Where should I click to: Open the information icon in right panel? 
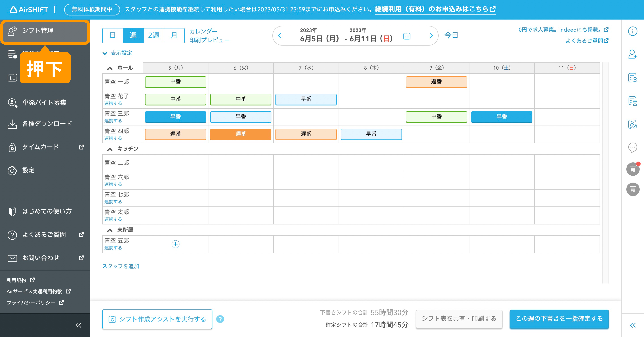pyautogui.click(x=633, y=31)
